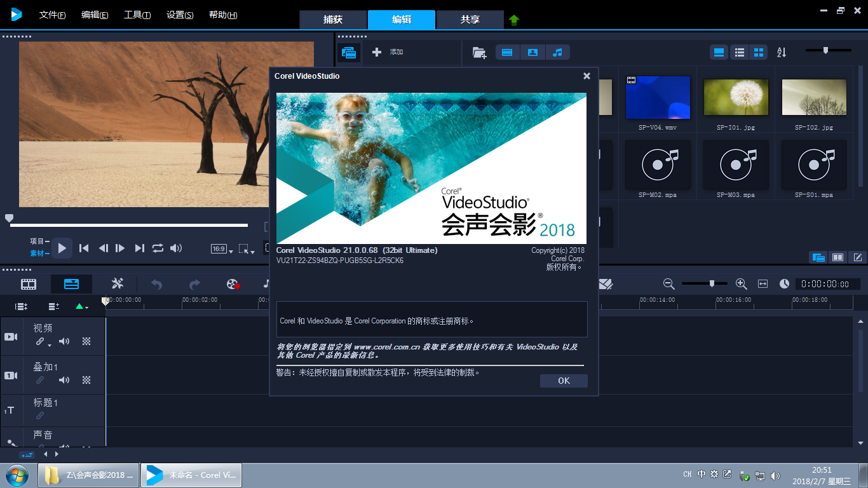Zoom out the timeline
Image resolution: width=868 pixels, height=488 pixels.
click(668, 284)
